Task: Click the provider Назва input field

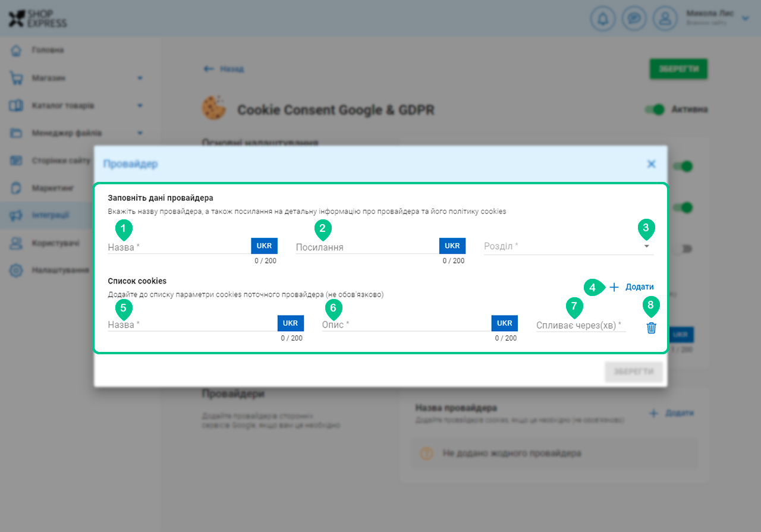Action: tap(179, 247)
